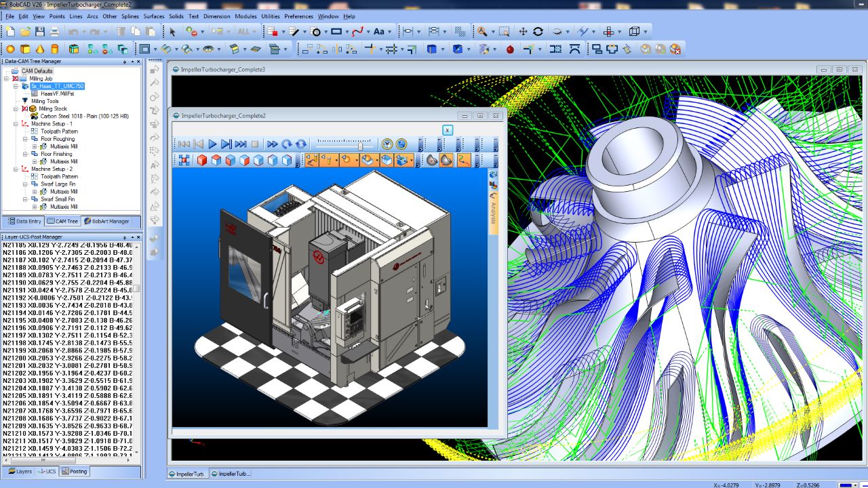Choose the rectangle drawing tool
This screenshot has height=488, width=868.
[x=336, y=31]
